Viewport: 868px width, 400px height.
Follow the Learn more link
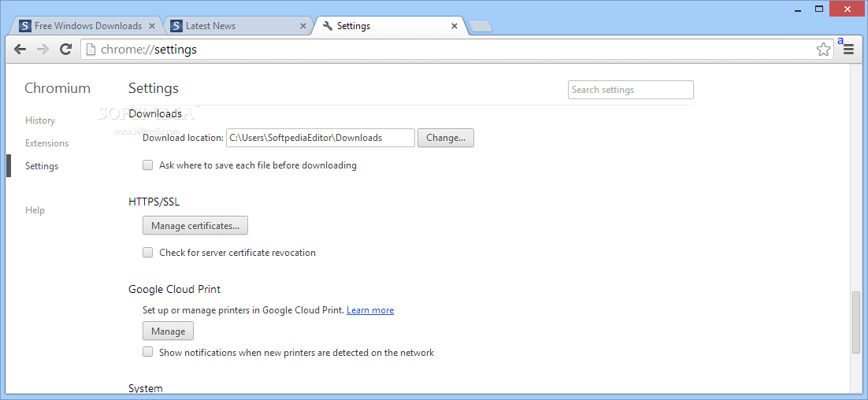point(370,309)
